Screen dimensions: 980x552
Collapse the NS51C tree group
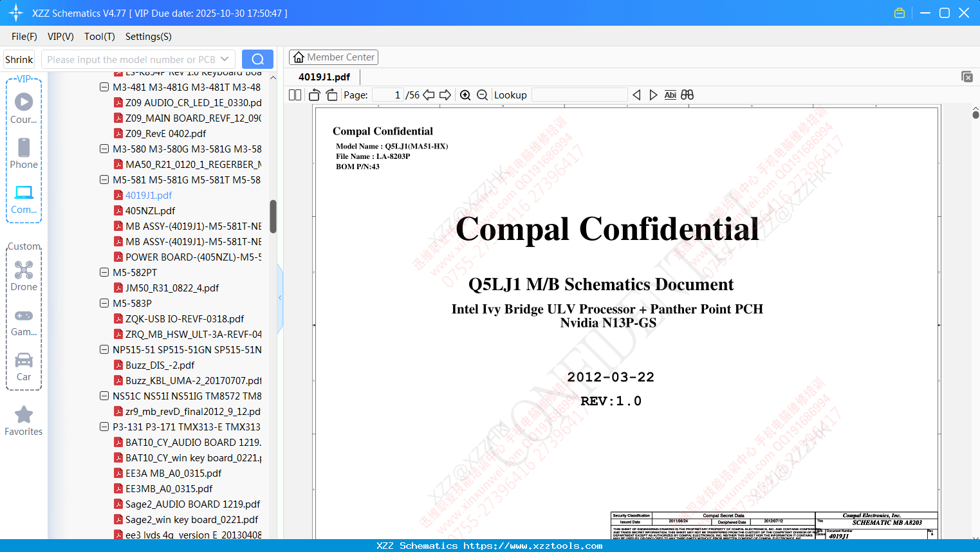point(104,396)
